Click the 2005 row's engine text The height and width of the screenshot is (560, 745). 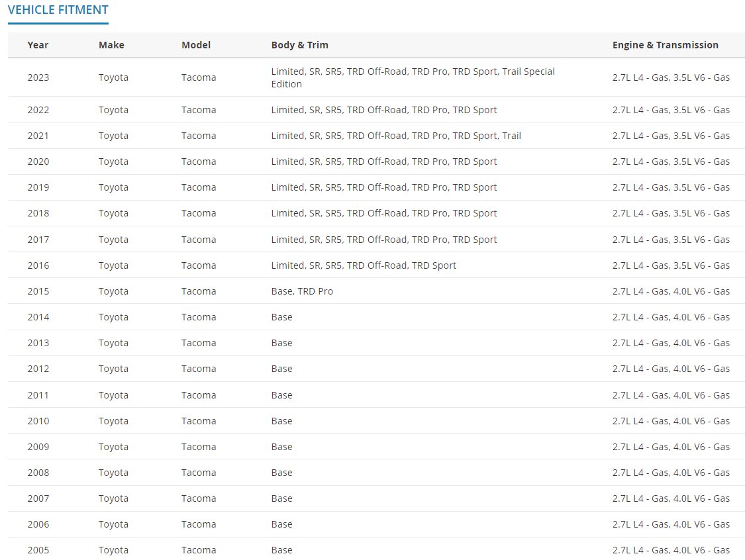click(671, 550)
